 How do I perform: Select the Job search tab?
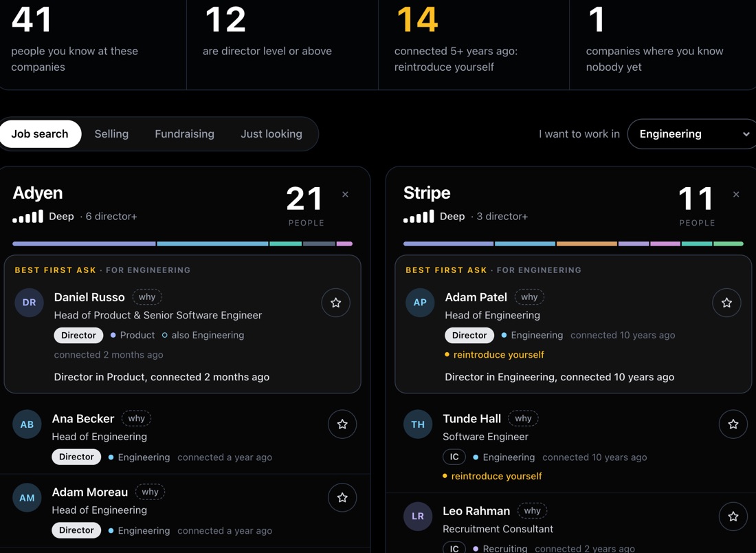(x=40, y=133)
